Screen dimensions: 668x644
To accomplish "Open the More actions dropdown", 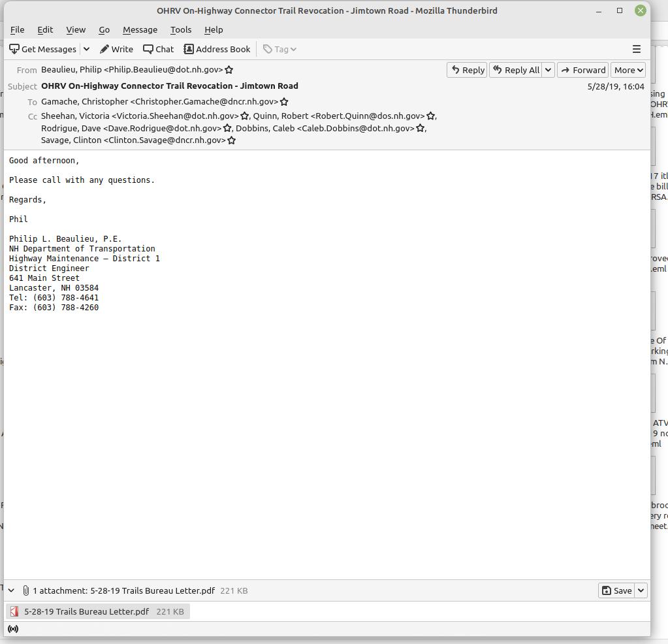I will (x=628, y=70).
